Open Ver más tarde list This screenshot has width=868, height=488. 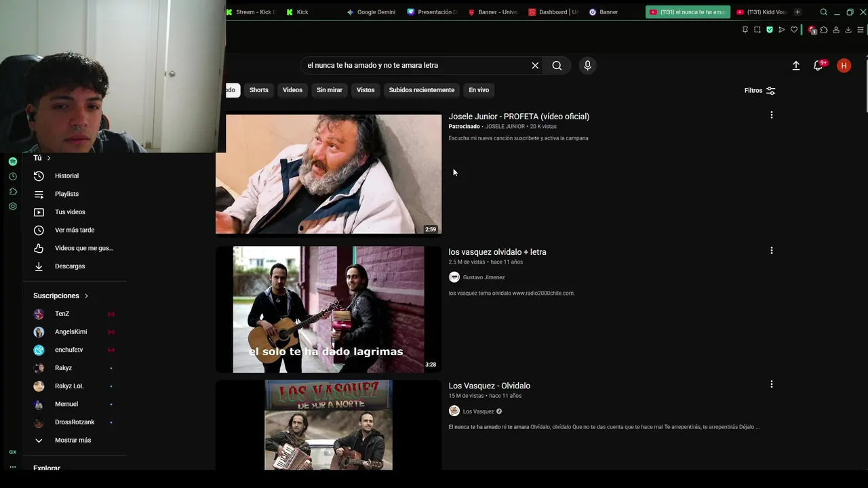coord(75,230)
